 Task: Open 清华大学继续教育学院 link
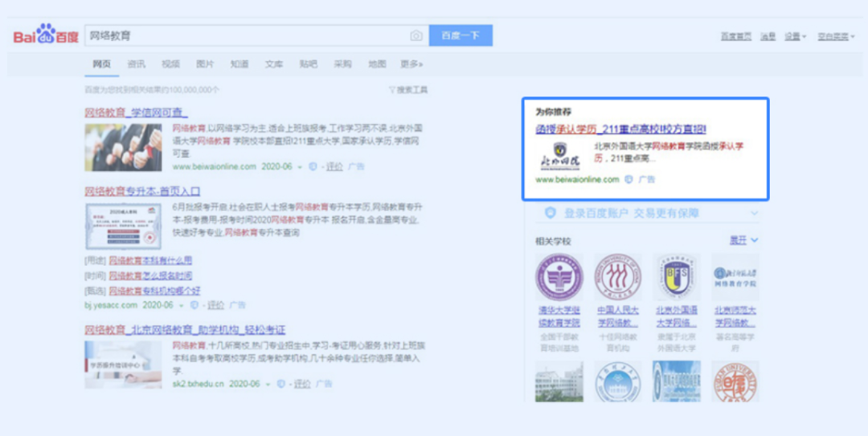coord(559,316)
